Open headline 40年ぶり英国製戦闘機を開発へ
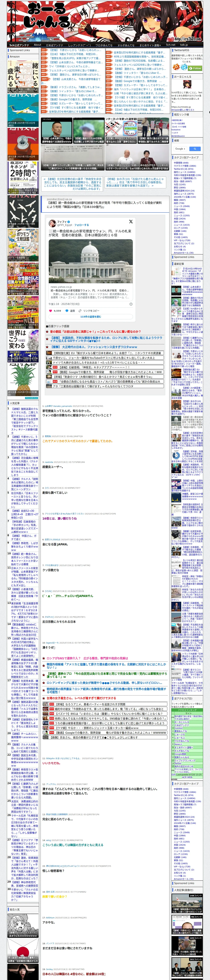Viewport: 210px width, 980px height. (140, 56)
